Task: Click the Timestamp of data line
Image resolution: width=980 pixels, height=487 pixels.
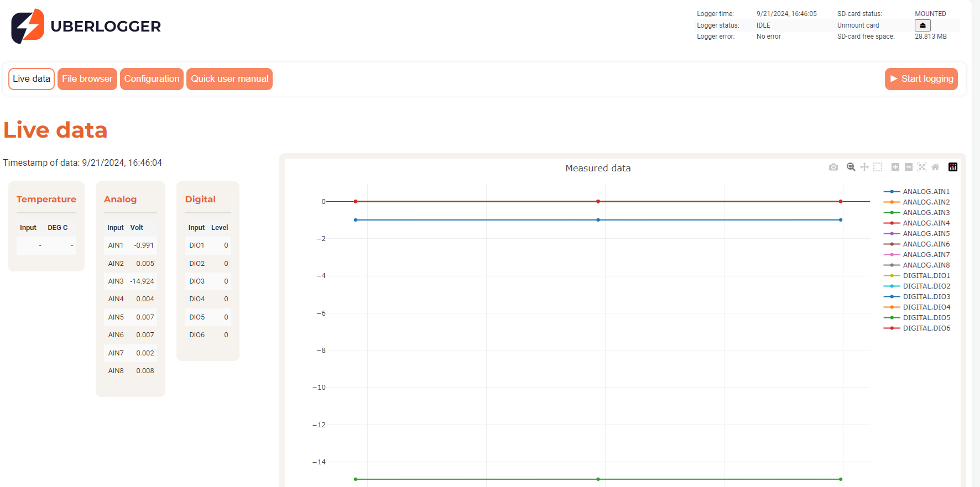Action: (82, 163)
